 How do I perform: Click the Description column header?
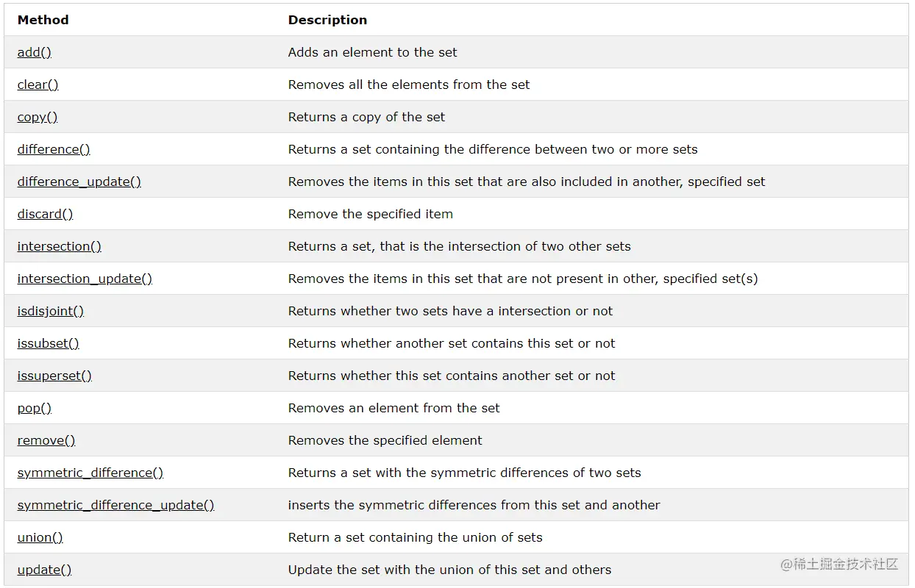point(327,20)
